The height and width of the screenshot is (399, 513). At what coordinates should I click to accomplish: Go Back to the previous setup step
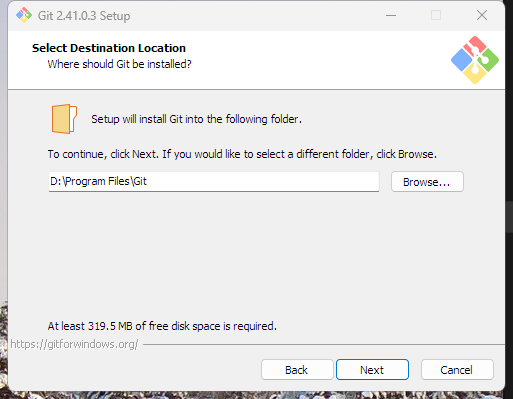[297, 370]
